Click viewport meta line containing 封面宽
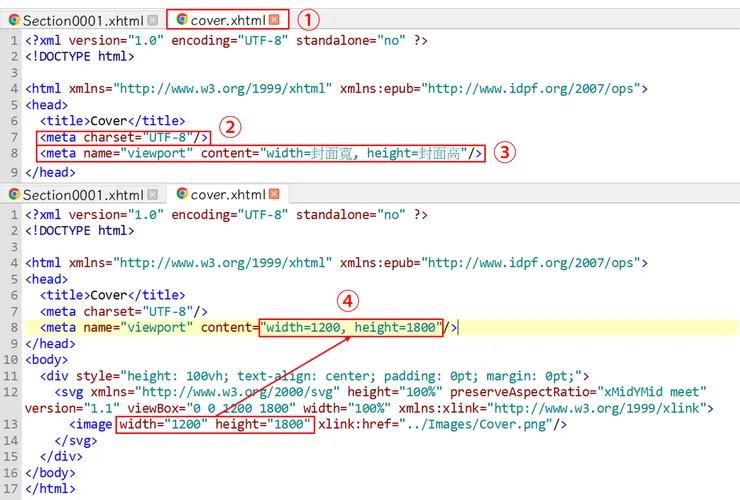The height and width of the screenshot is (500, 740). tap(261, 153)
